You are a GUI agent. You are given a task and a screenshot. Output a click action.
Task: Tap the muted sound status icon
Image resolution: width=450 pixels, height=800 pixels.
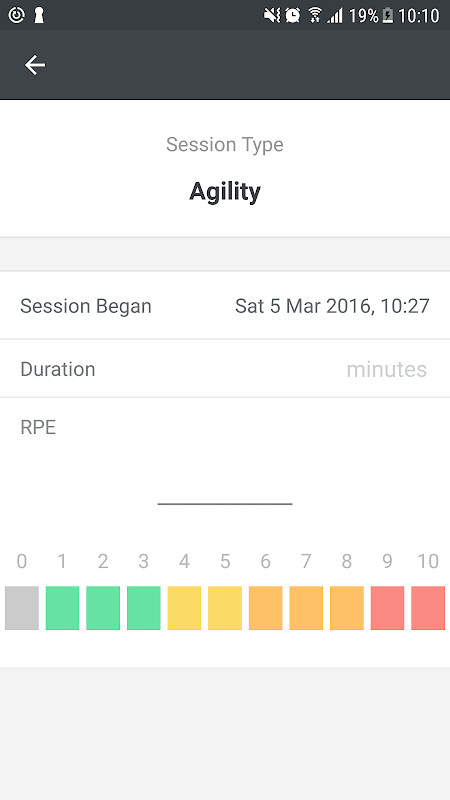coord(271,15)
